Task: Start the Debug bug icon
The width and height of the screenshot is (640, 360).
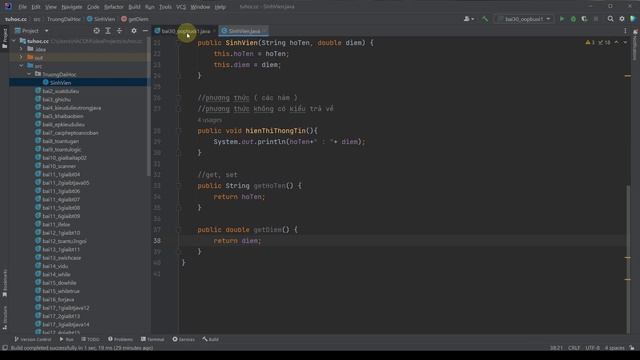Action: [x=573, y=19]
